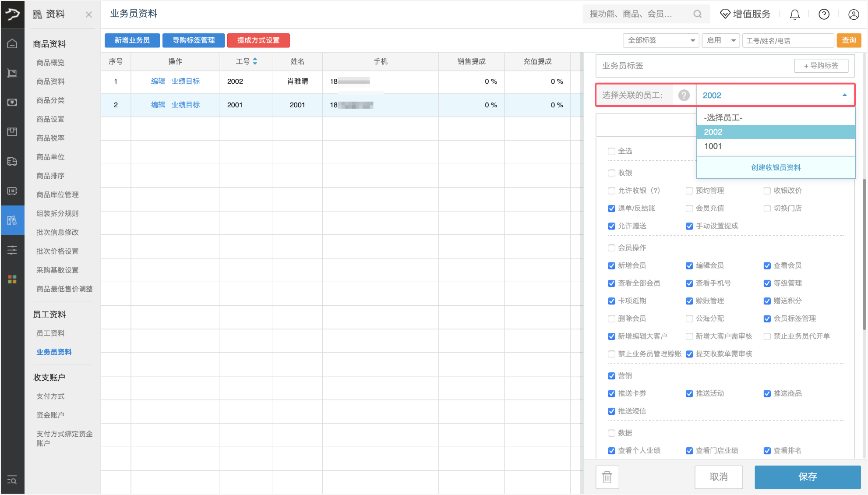Click the colorful apps grid icon in sidebar

[12, 279]
